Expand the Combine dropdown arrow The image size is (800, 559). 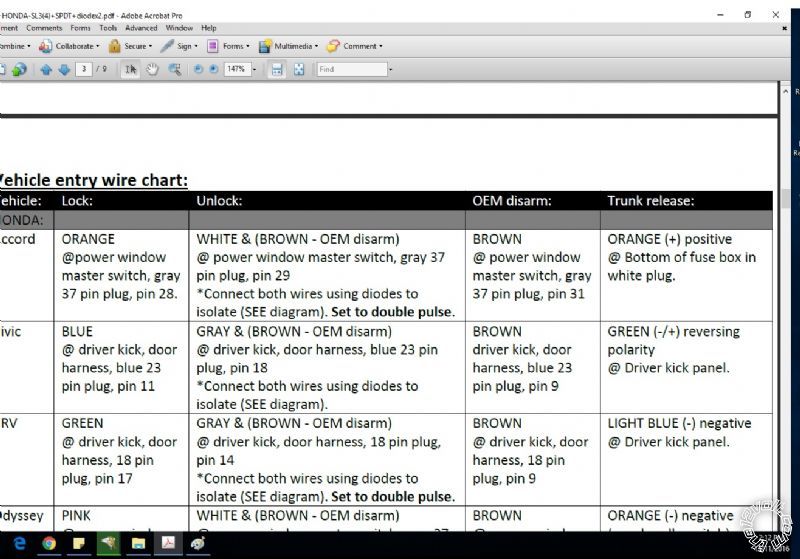point(29,46)
